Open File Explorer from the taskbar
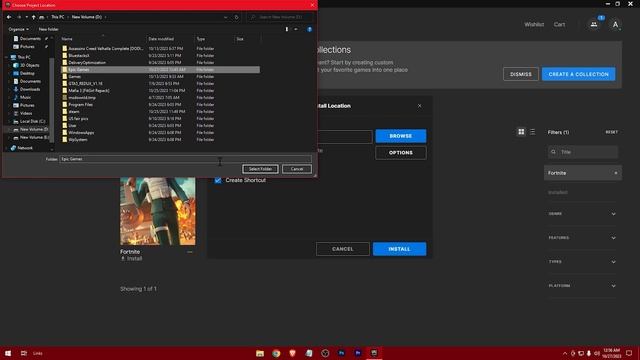 [x=260, y=353]
